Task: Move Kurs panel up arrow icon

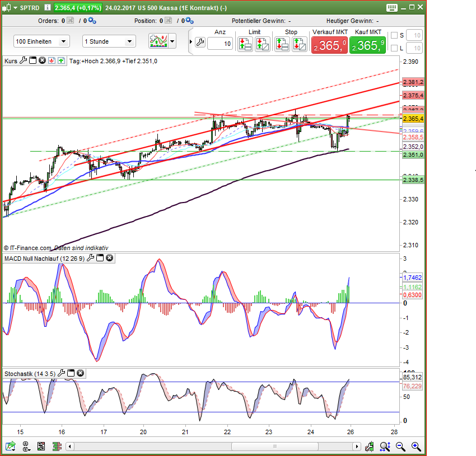Action: pyautogui.click(x=62, y=60)
